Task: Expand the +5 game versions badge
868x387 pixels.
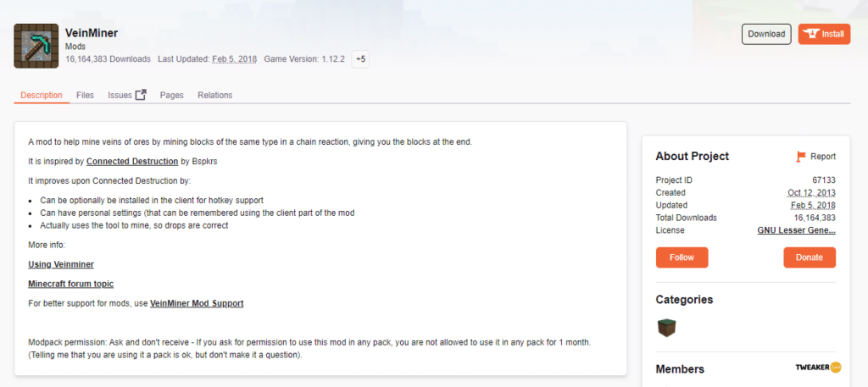Action: point(360,58)
